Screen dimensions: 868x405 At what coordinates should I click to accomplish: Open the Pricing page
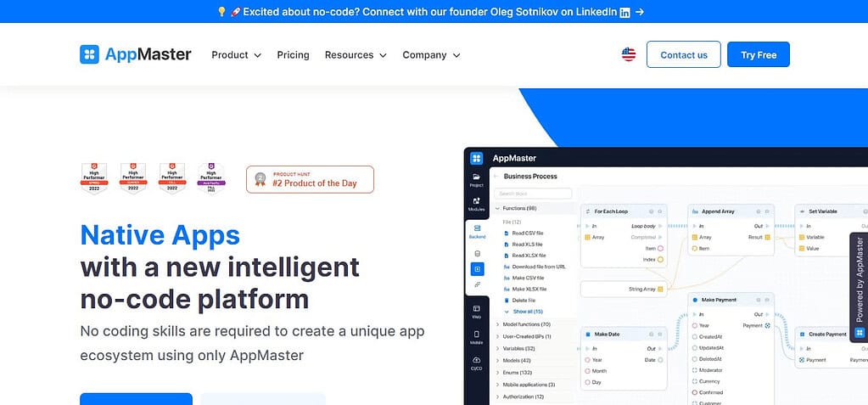293,55
